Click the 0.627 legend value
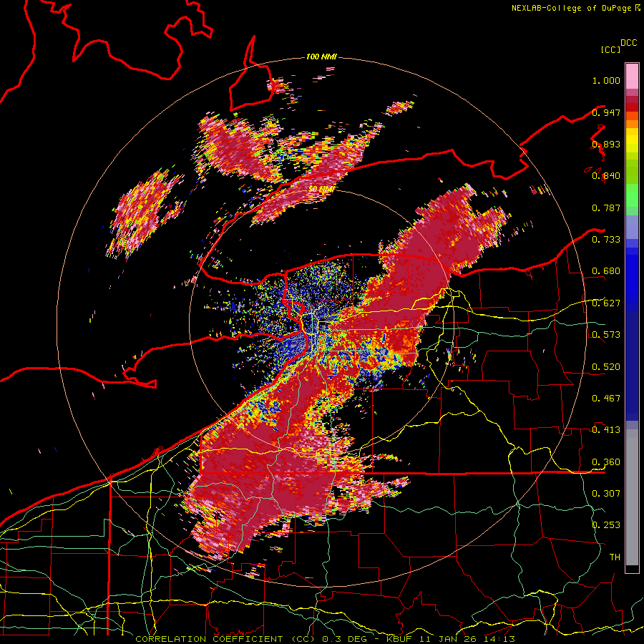Image resolution: width=644 pixels, height=644 pixels. click(606, 303)
